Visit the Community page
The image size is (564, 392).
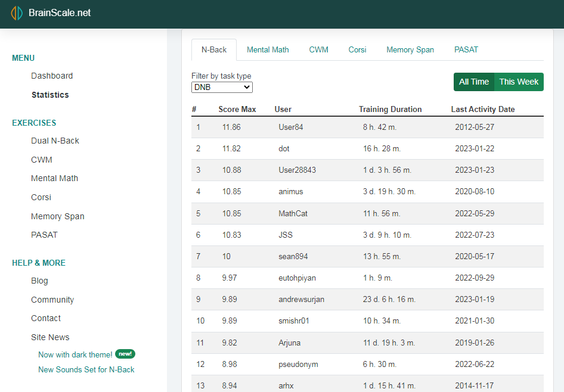pos(52,300)
